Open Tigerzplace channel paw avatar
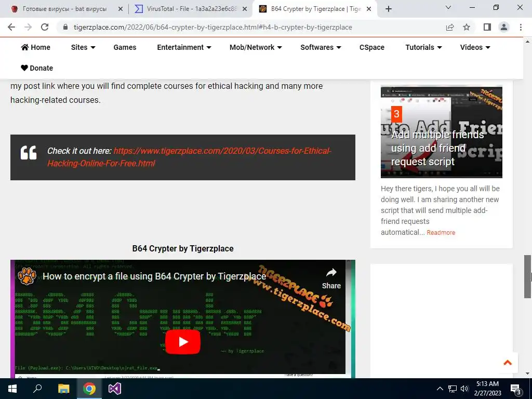This screenshot has width=532, height=399. coord(27,276)
